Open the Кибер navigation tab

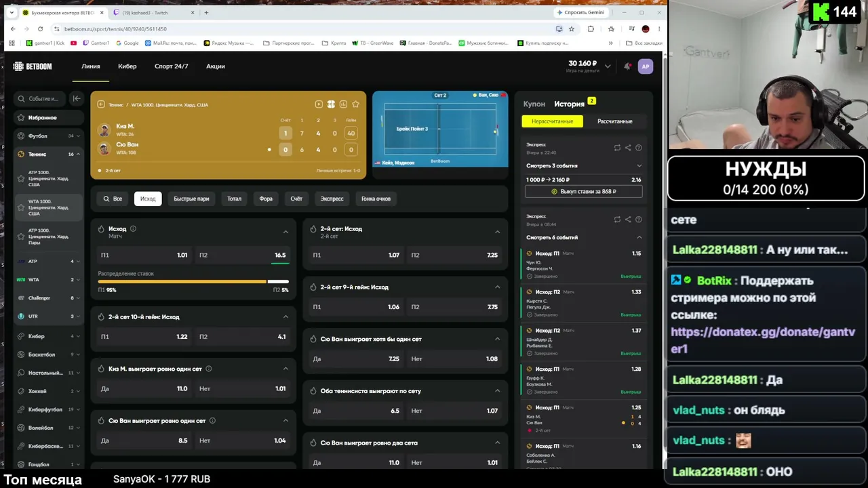click(127, 66)
